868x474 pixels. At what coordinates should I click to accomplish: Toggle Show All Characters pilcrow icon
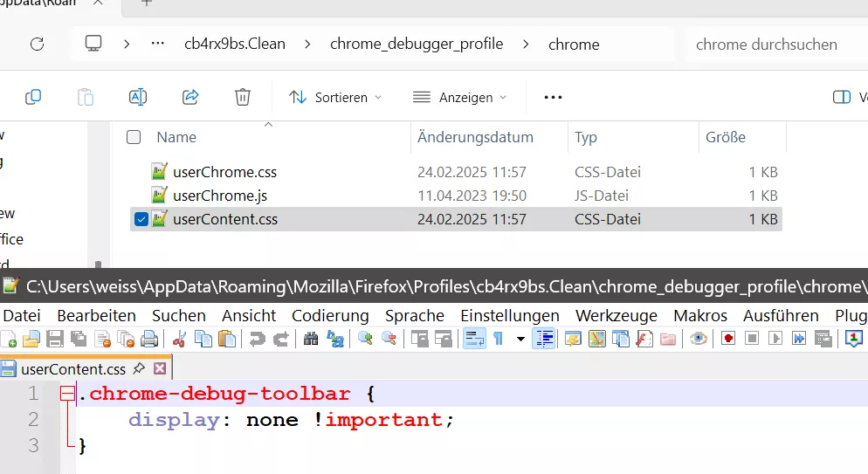[498, 339]
